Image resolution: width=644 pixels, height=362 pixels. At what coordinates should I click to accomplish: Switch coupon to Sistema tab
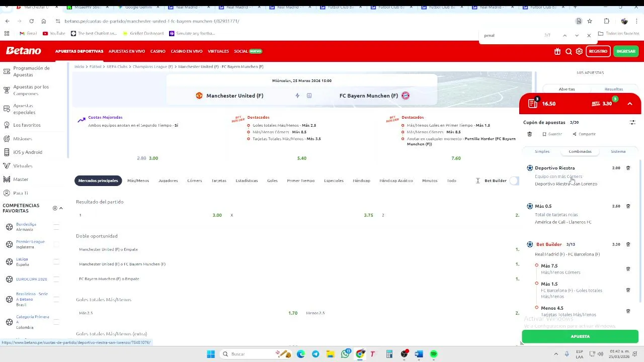point(618,151)
